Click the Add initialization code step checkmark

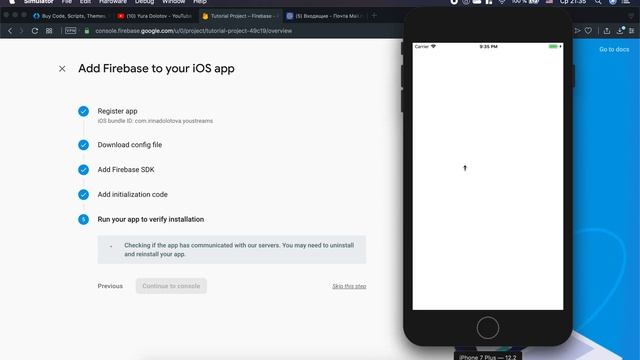pyautogui.click(x=83, y=195)
